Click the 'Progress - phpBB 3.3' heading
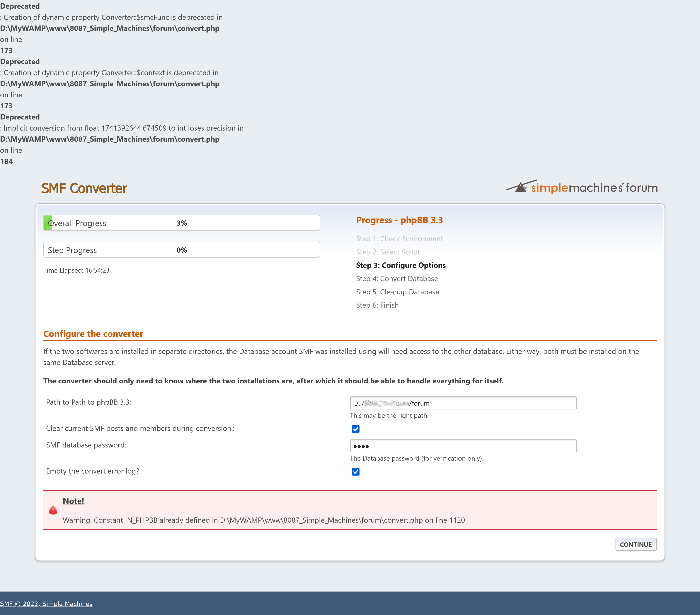 click(399, 220)
